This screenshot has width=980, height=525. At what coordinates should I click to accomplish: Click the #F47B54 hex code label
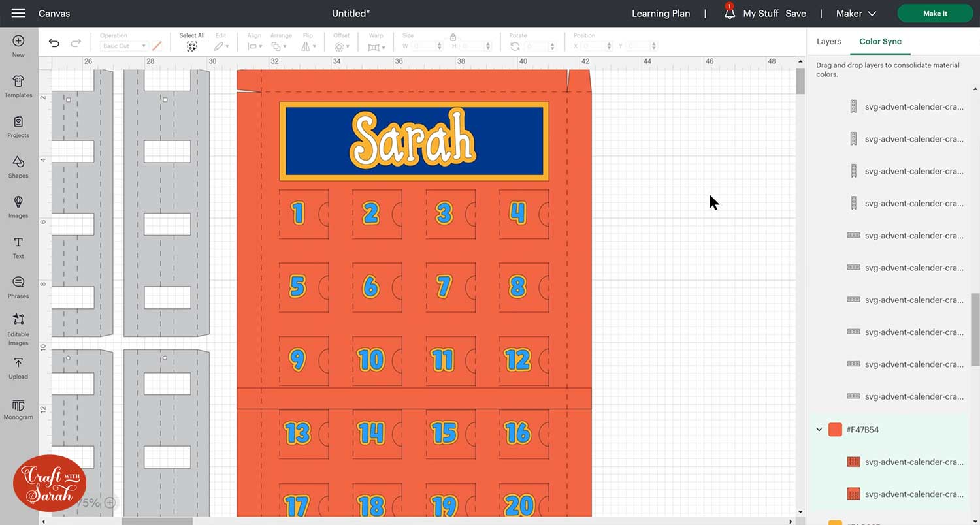click(x=862, y=430)
